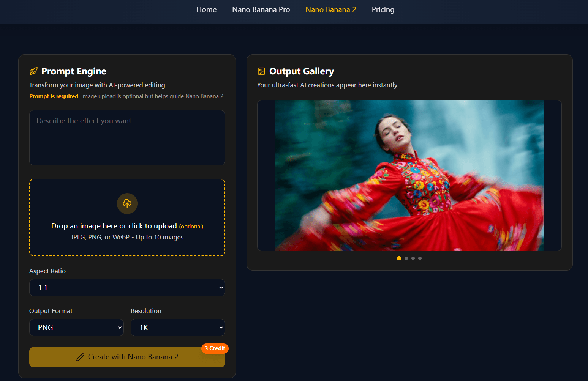
Task: Jump to the third gallery slide dot
Action: pyautogui.click(x=413, y=258)
